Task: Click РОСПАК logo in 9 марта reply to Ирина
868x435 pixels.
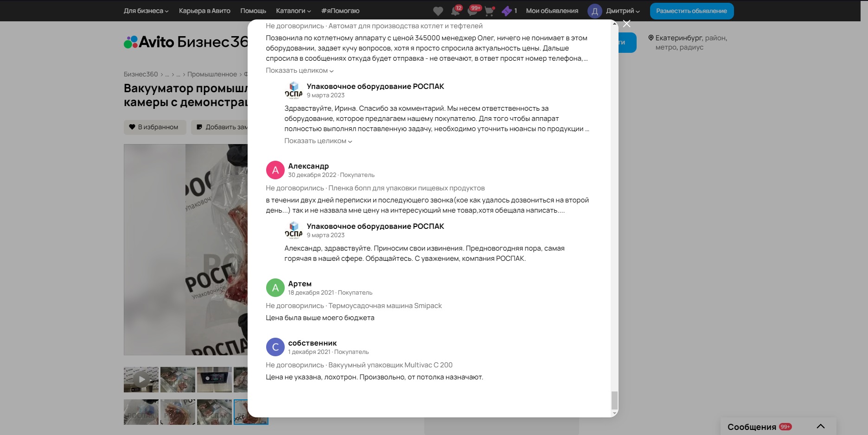Action: [x=294, y=90]
